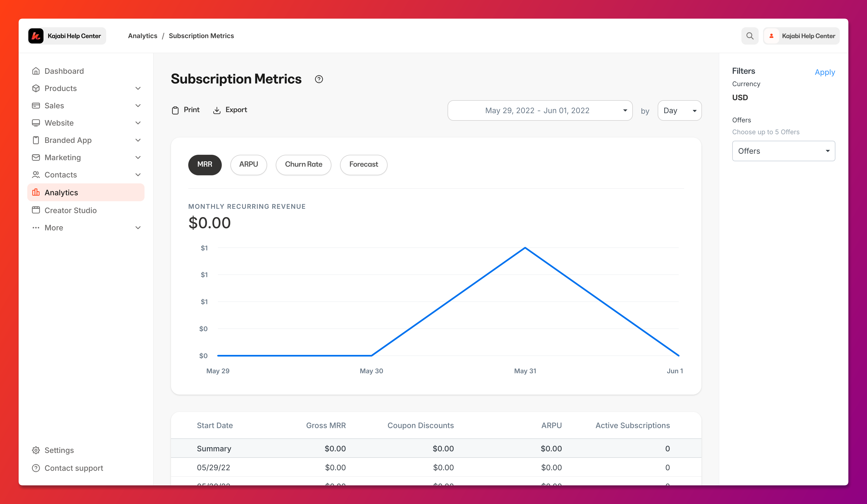Screen dimensions: 867x504
Task: Click the Jun 1 axis label
Action: click(675, 371)
